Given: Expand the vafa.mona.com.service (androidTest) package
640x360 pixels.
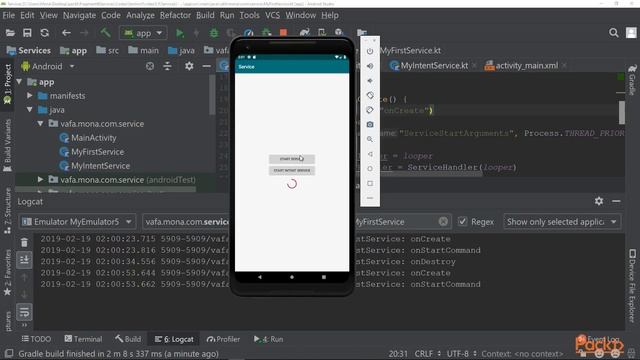Looking at the screenshot, I should pyautogui.click(x=40, y=180).
